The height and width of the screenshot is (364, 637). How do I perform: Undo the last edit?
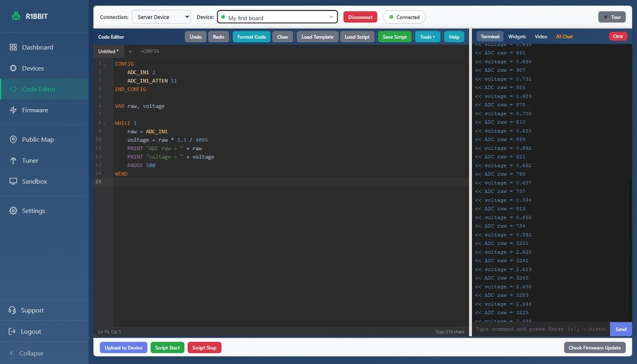pos(195,37)
